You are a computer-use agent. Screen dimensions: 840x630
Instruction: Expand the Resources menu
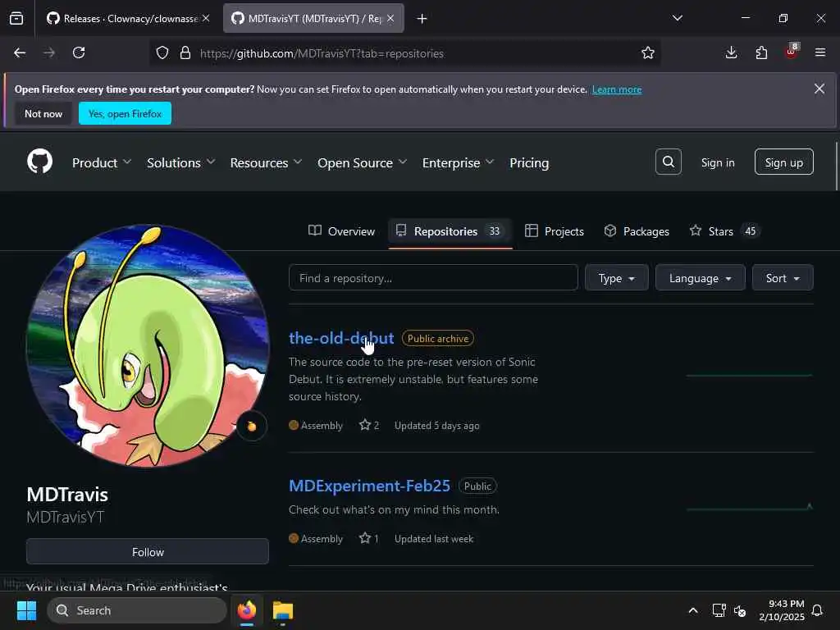click(x=266, y=162)
